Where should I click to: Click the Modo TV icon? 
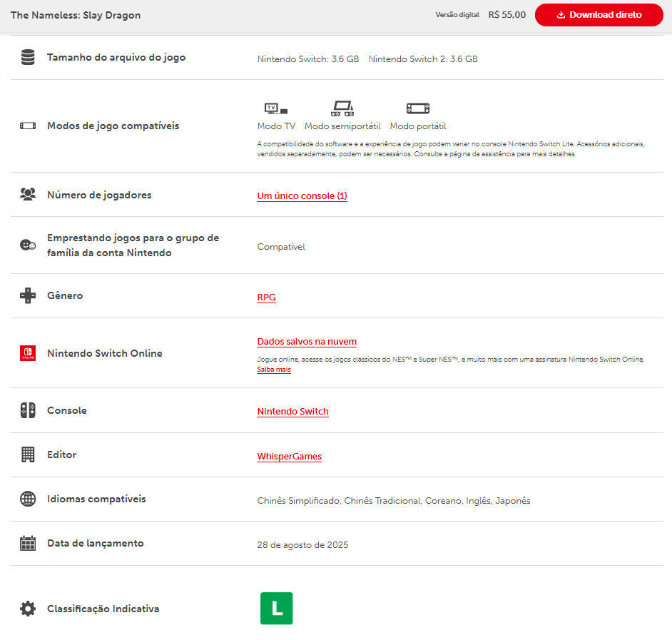(x=276, y=108)
